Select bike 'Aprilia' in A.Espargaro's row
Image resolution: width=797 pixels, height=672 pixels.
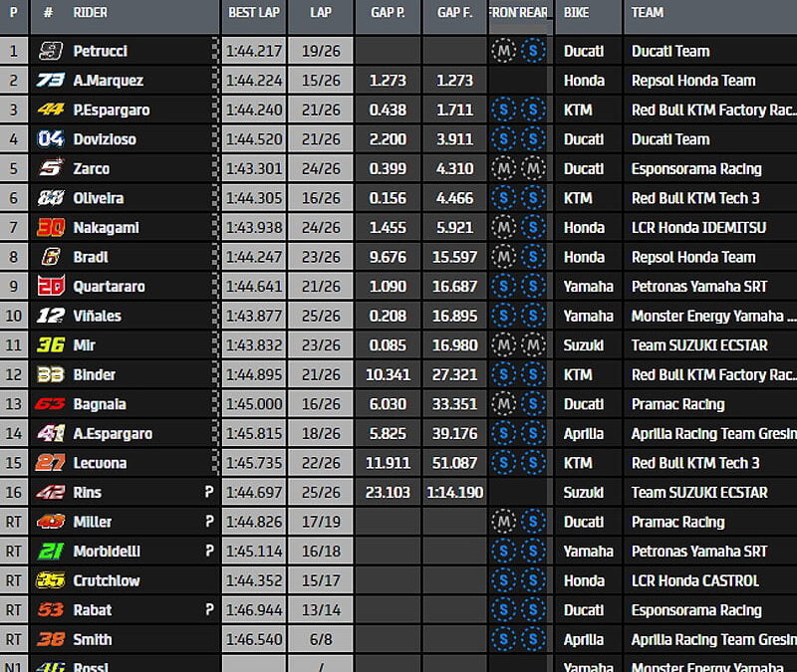coord(584,434)
